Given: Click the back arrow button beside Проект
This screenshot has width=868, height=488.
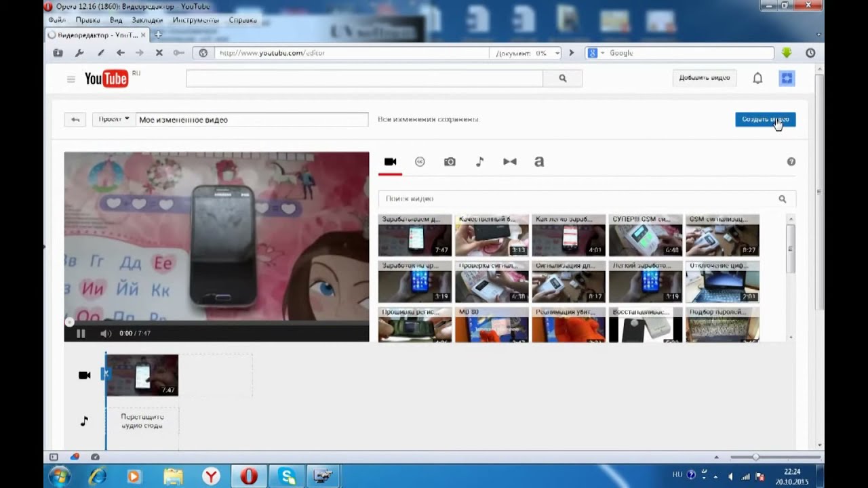Looking at the screenshot, I should (75, 119).
